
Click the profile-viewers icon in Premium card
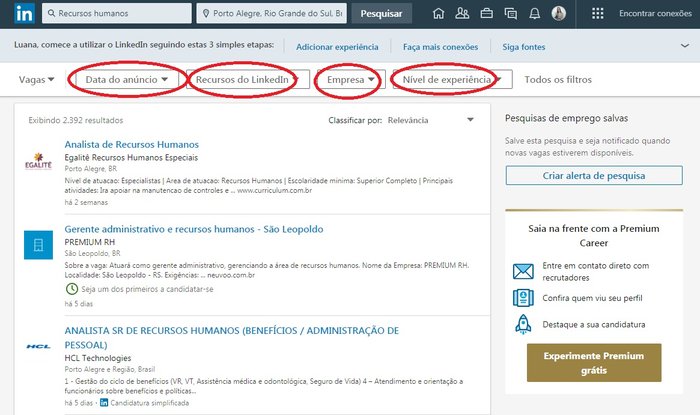coord(523,298)
